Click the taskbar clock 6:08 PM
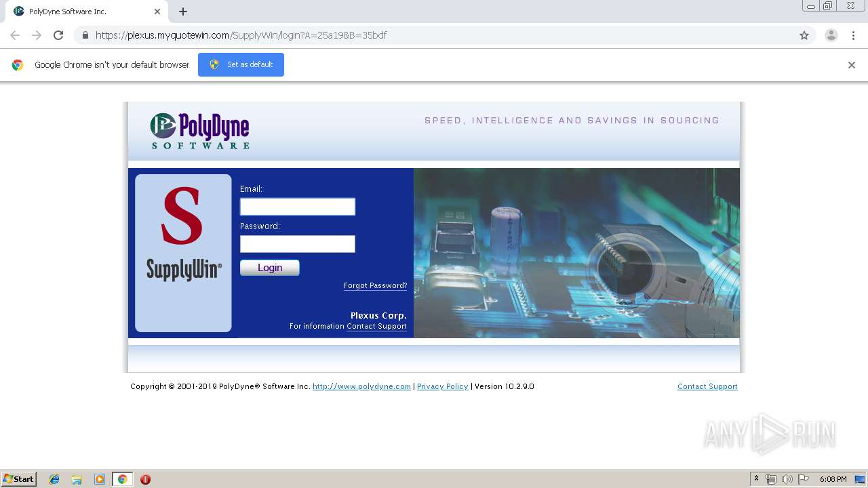The height and width of the screenshot is (488, 868). [x=833, y=479]
